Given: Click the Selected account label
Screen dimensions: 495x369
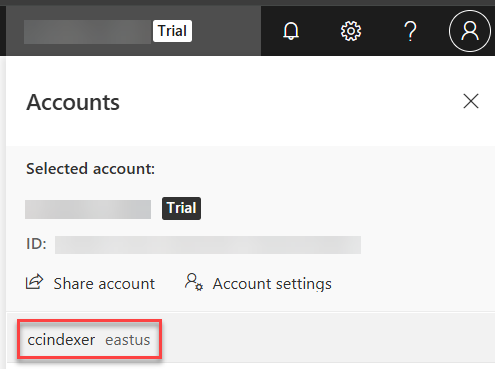Looking at the screenshot, I should 90,169.
